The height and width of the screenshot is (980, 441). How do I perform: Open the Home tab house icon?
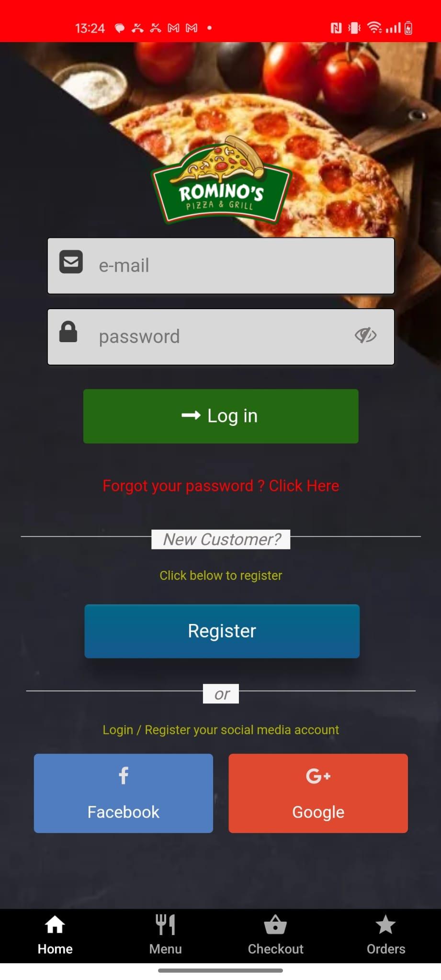(x=55, y=924)
